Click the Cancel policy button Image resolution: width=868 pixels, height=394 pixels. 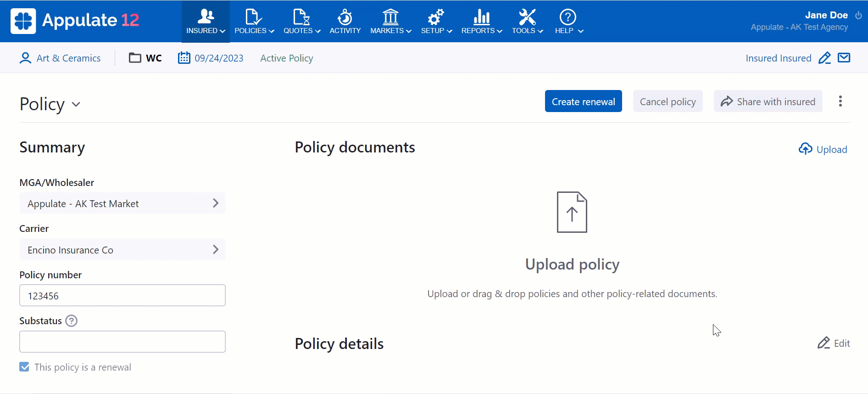[668, 101]
